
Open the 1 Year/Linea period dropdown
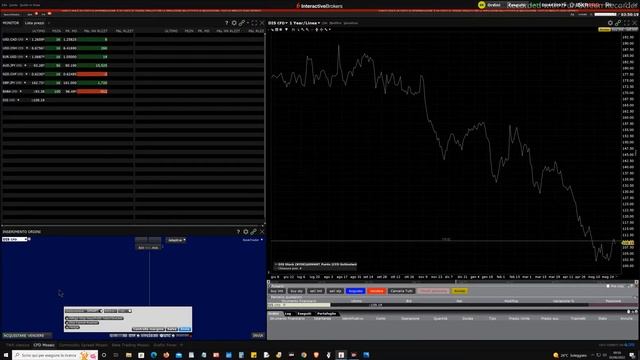[x=305, y=23]
